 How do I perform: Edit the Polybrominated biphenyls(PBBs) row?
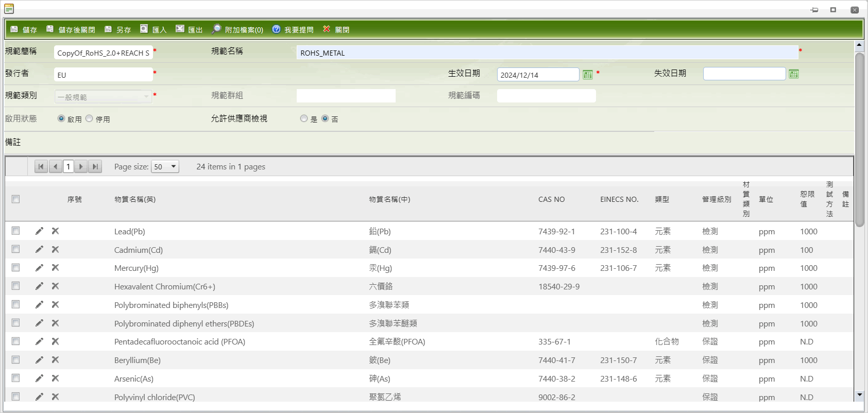[39, 305]
